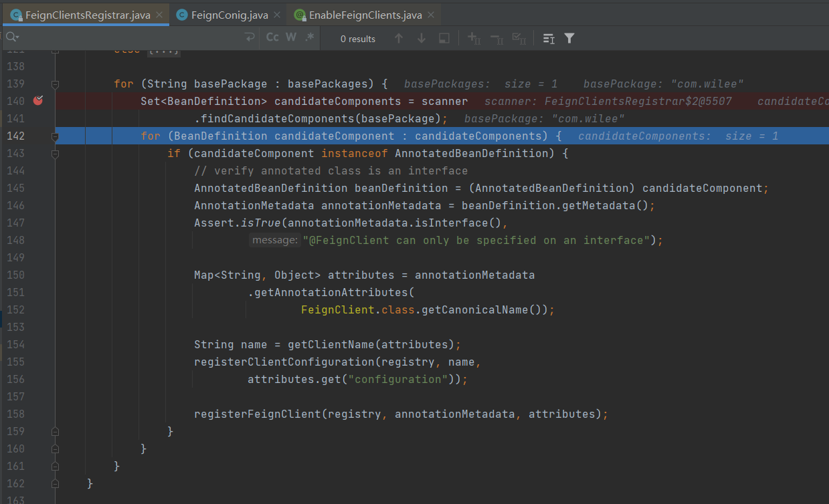The height and width of the screenshot is (504, 829).
Task: Toggle Regex (.*) search option
Action: [x=309, y=37]
